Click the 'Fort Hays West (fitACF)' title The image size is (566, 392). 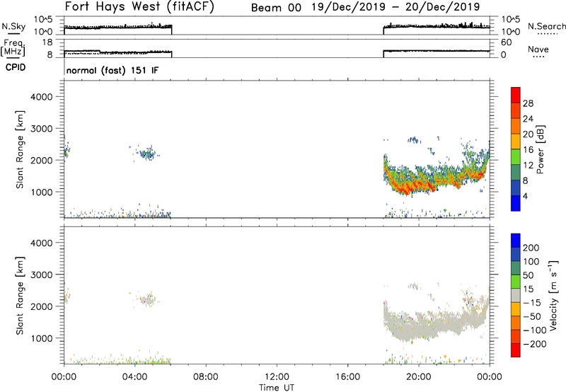139,7
